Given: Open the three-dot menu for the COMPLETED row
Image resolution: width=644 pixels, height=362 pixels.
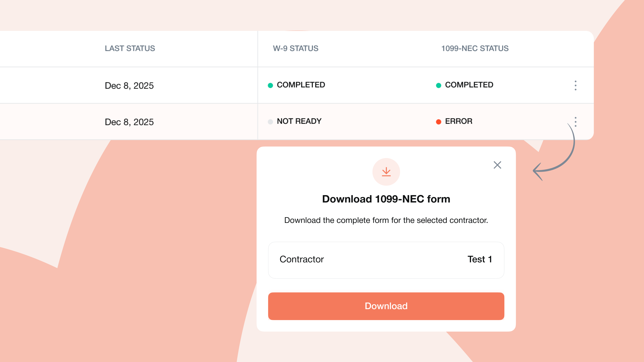Looking at the screenshot, I should pyautogui.click(x=575, y=85).
